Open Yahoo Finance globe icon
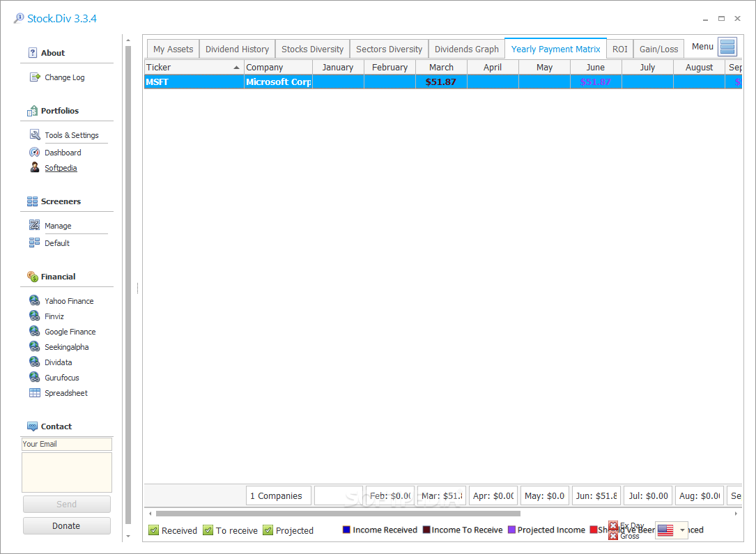The width and height of the screenshot is (756, 554). coord(35,300)
